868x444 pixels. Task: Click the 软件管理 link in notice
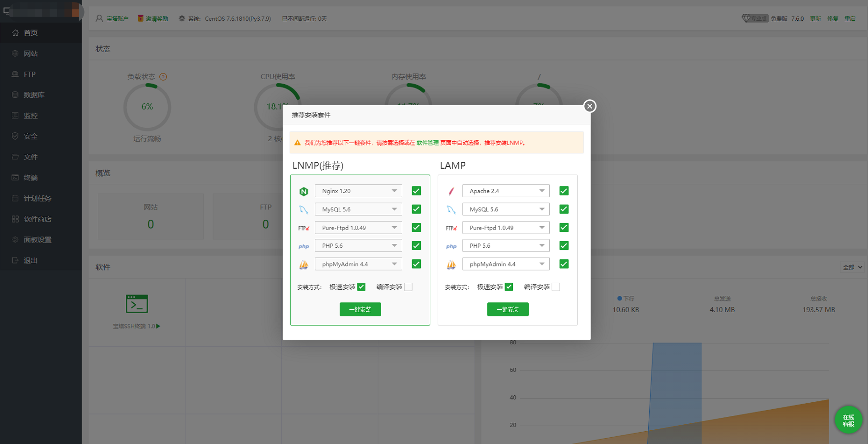tap(427, 143)
